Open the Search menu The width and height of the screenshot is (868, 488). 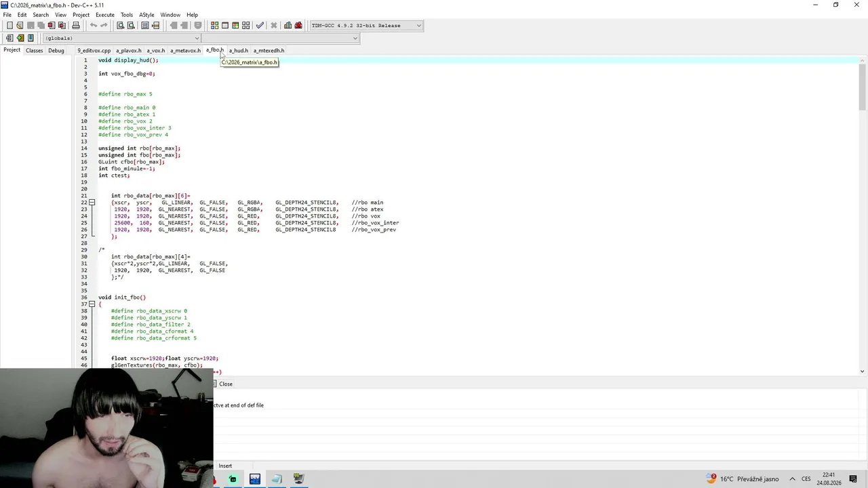[41, 15]
